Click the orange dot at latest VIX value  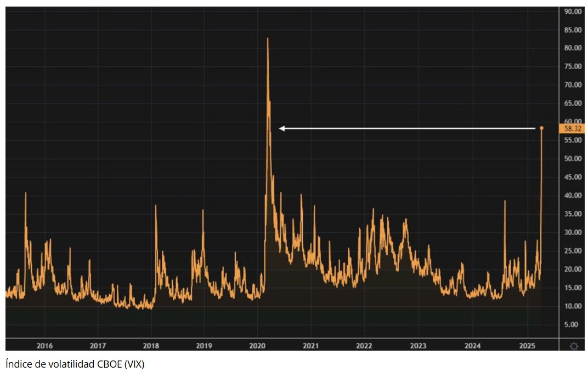point(541,128)
